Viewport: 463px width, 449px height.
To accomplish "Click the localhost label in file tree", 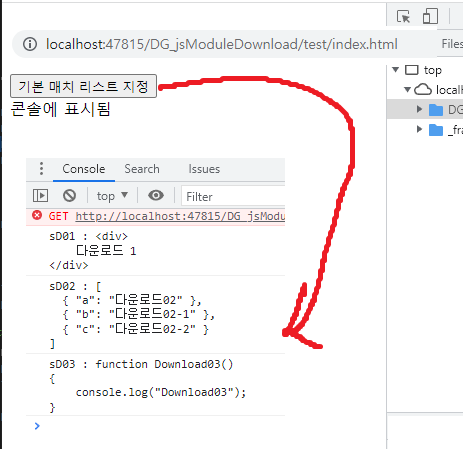I will 449,90.
